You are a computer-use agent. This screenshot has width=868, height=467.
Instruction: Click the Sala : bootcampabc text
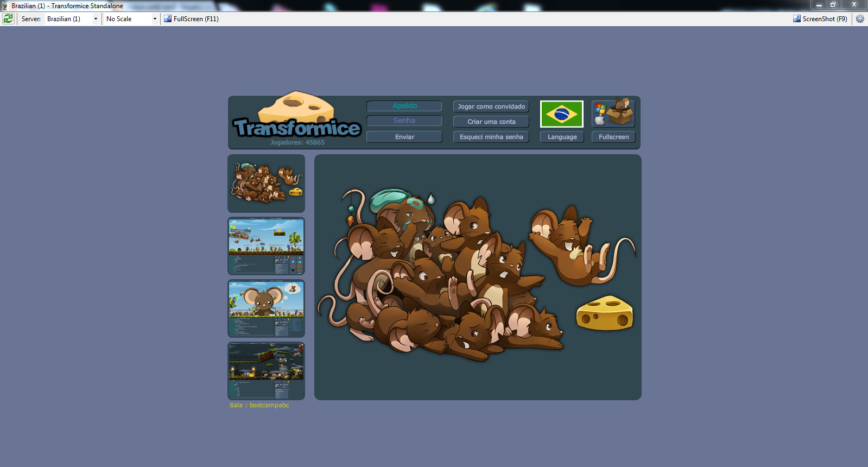click(x=259, y=405)
